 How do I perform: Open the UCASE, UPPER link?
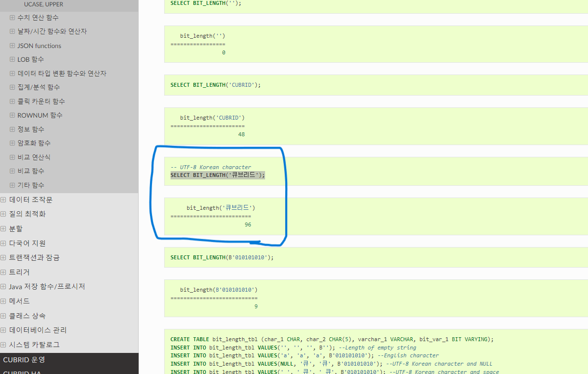[x=43, y=4]
